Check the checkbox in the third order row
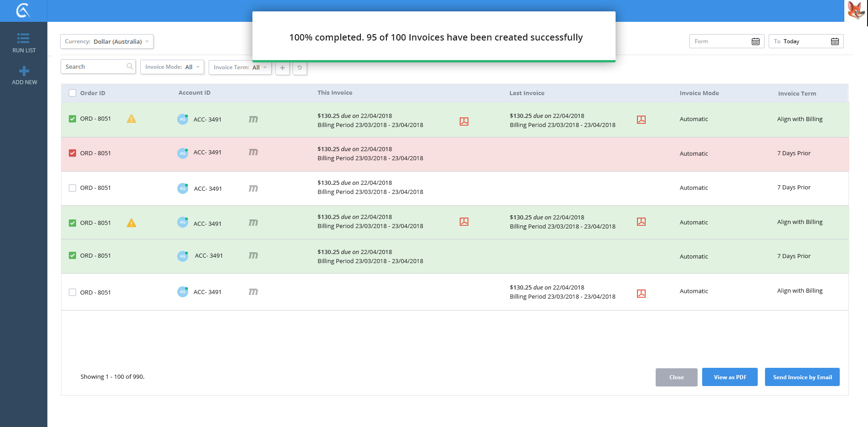 click(x=72, y=188)
